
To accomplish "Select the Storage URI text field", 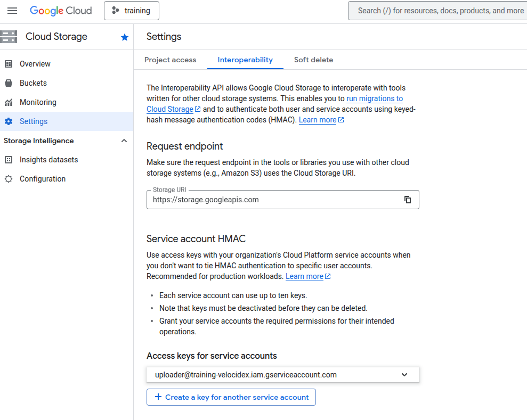I will [x=266, y=199].
